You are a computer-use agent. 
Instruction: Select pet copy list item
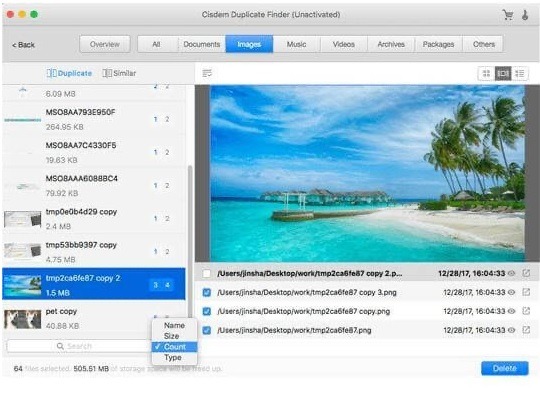pos(94,318)
